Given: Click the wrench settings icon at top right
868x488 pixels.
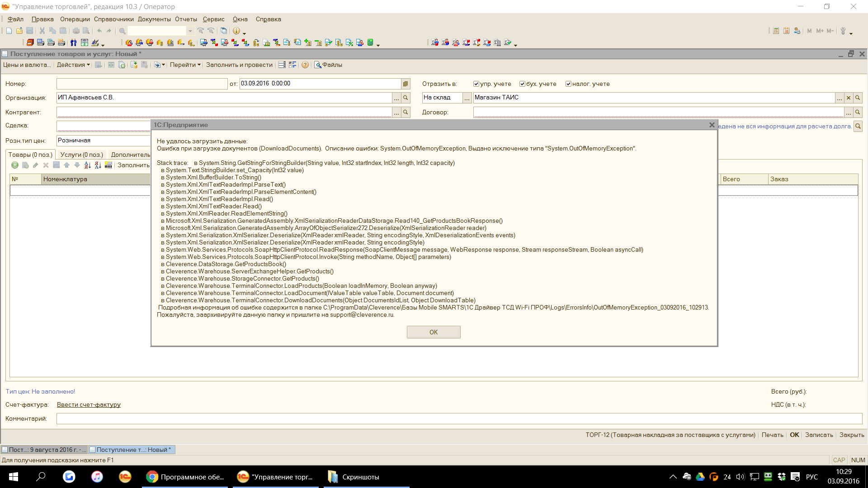Looking at the screenshot, I should click(843, 31).
